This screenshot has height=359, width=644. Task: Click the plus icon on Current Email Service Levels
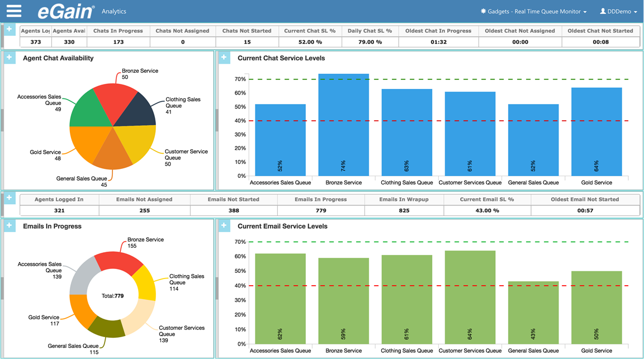click(224, 225)
